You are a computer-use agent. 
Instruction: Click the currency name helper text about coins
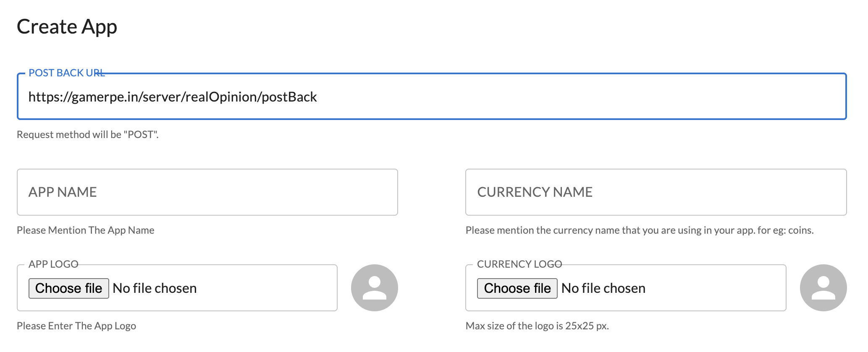point(639,230)
